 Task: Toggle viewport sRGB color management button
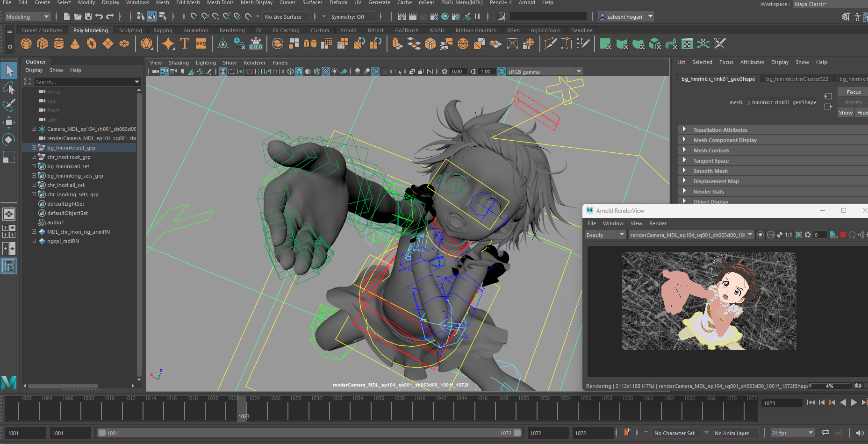pyautogui.click(x=502, y=72)
